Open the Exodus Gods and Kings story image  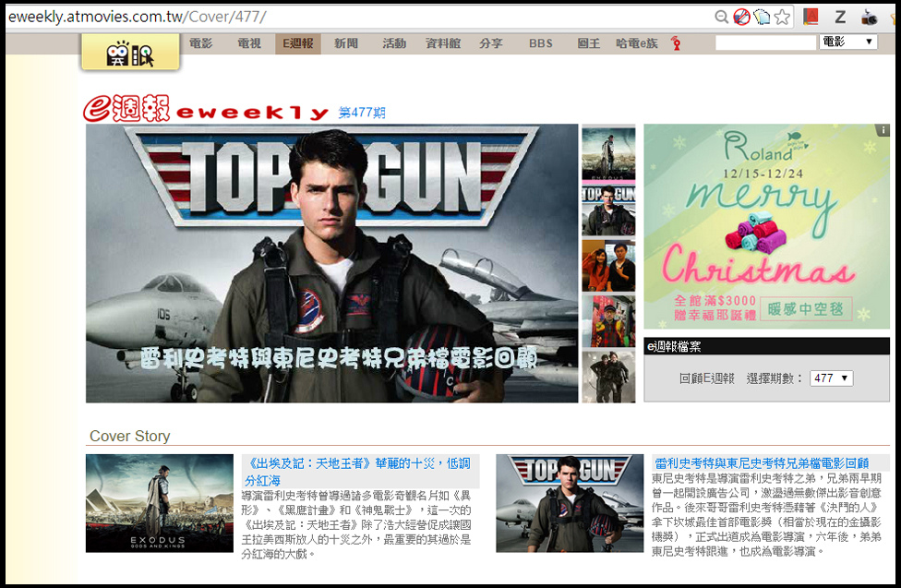(x=160, y=503)
